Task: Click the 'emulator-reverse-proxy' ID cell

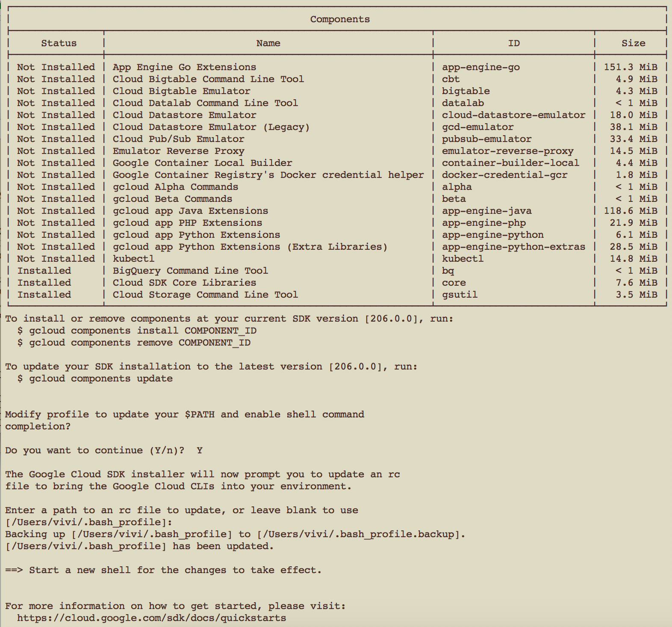Action: pyautogui.click(x=508, y=151)
